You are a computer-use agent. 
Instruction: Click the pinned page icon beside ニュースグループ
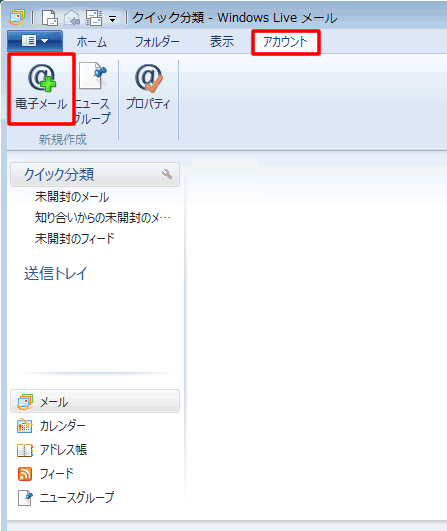(x=25, y=498)
